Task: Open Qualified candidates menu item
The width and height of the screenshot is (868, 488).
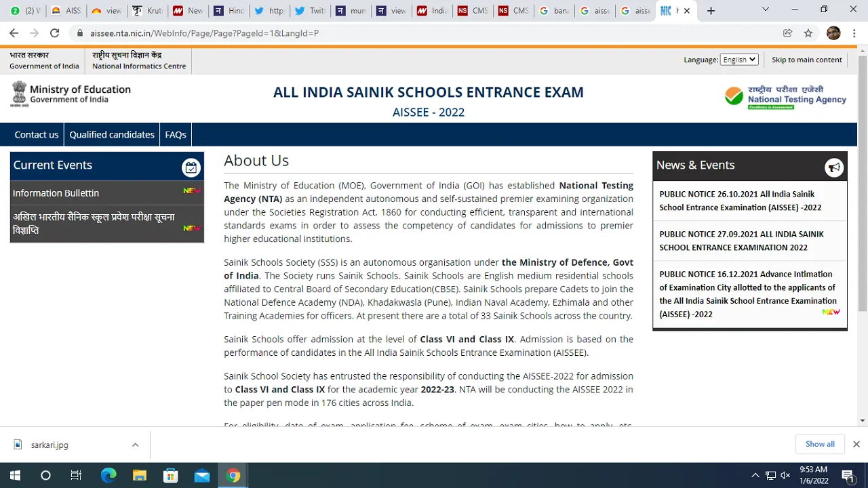Action: (x=112, y=134)
